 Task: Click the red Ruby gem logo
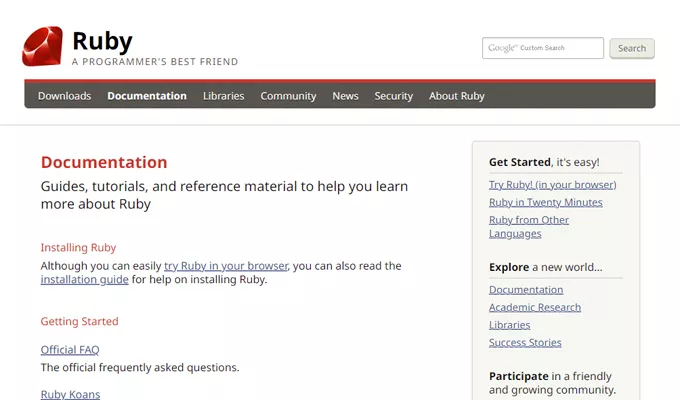[42, 46]
